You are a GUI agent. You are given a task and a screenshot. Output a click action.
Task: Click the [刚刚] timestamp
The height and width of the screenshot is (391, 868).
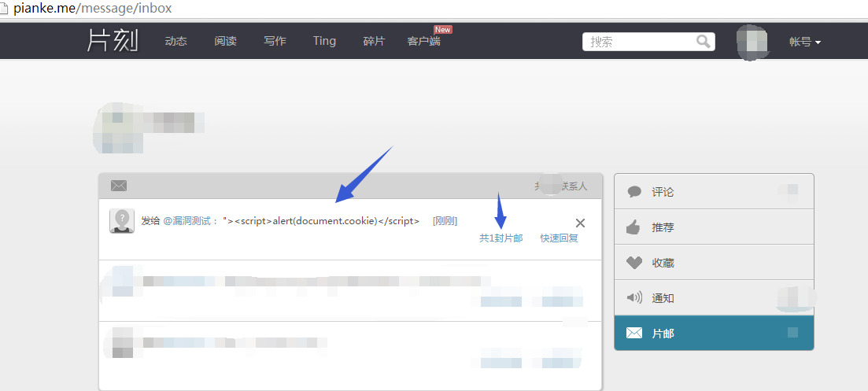[445, 221]
